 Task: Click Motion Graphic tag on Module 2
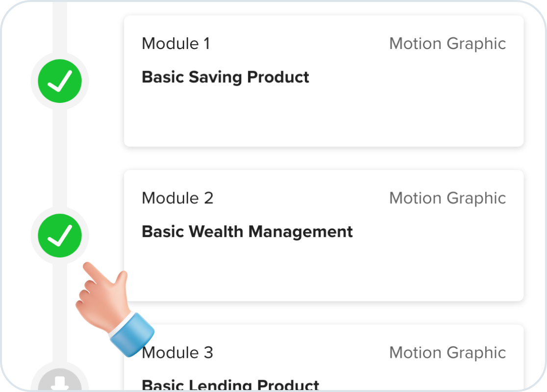[x=448, y=199]
